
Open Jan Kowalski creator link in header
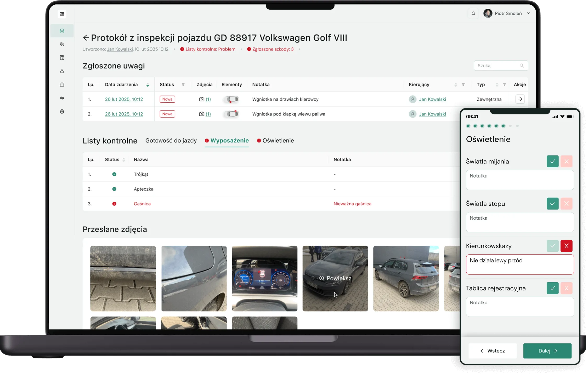(x=120, y=49)
